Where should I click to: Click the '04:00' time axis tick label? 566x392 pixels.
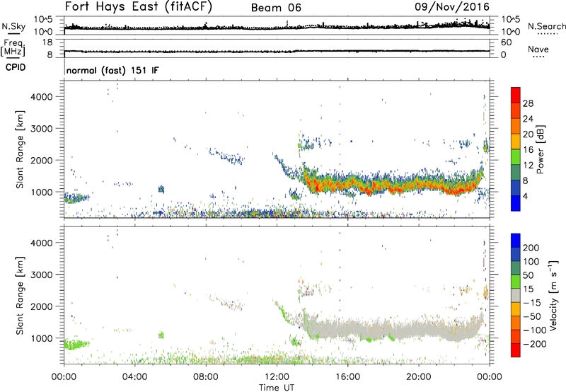pyautogui.click(x=134, y=377)
